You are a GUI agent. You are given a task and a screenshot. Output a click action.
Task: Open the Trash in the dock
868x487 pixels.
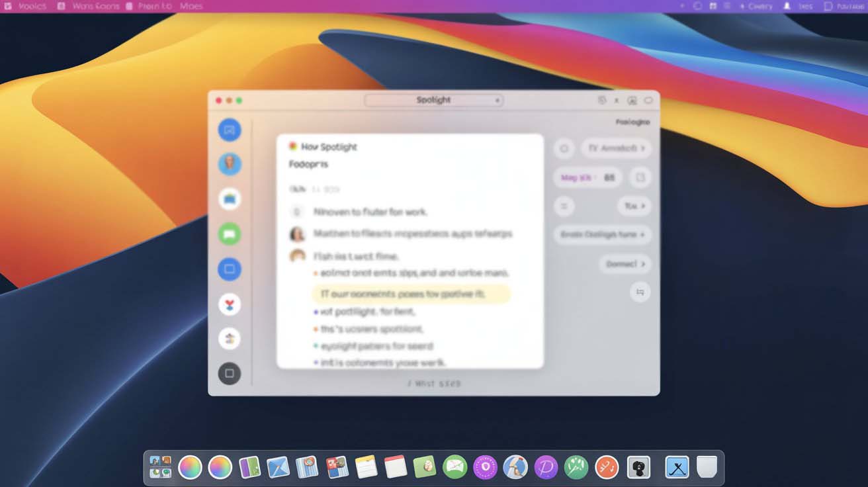[x=707, y=466]
